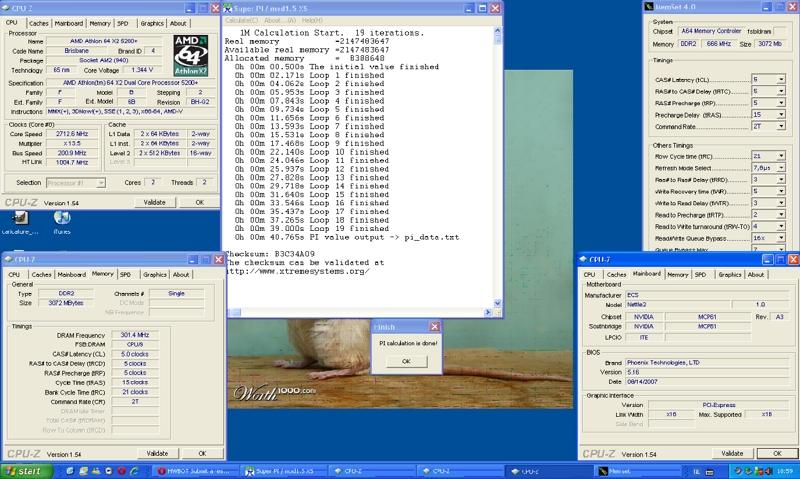
Task: Open Command Rate dropdown in MemSet
Action: [x=781, y=126]
